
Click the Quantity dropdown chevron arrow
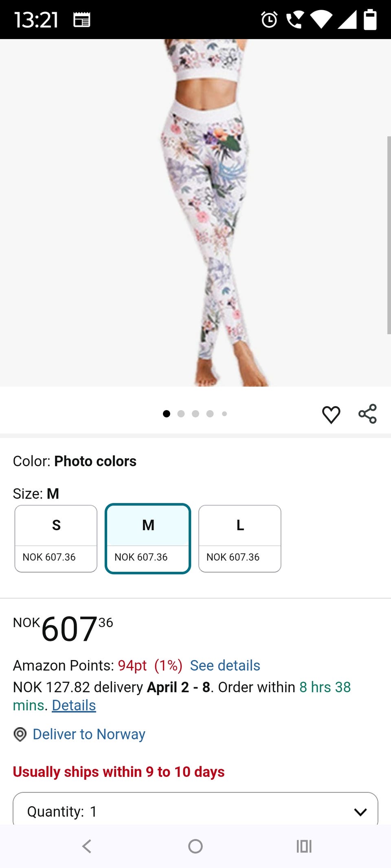(x=360, y=812)
